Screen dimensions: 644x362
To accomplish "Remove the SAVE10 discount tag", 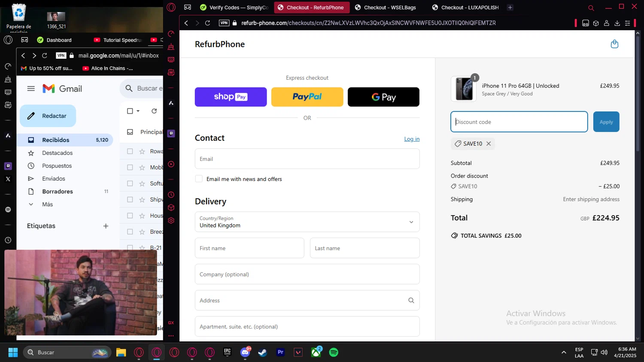I will click(x=489, y=144).
